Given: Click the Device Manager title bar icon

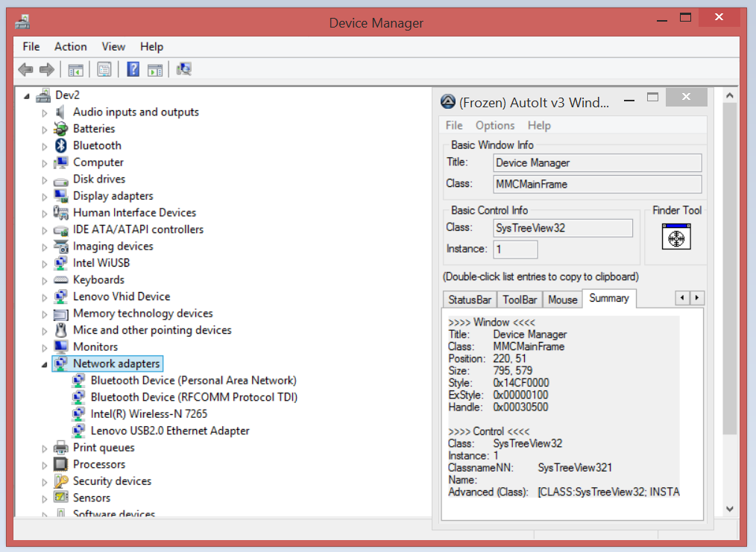Looking at the screenshot, I should coord(22,22).
